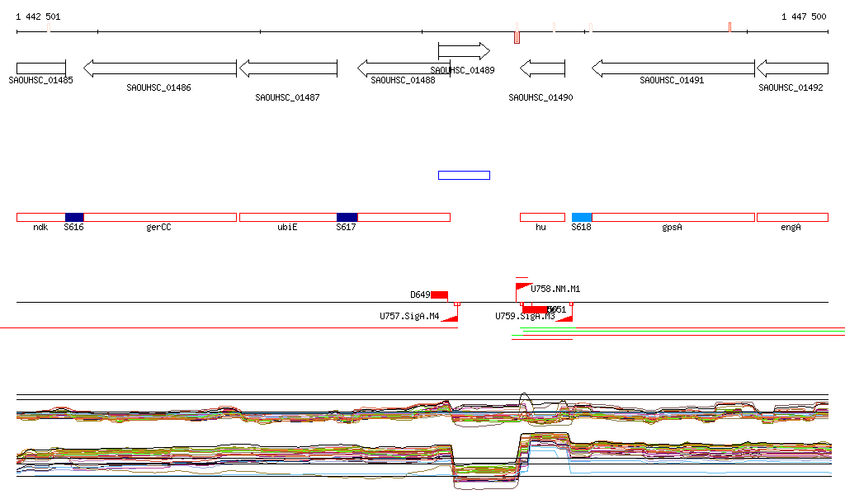
Task: Select the ndk red segment box
Action: coord(41,218)
